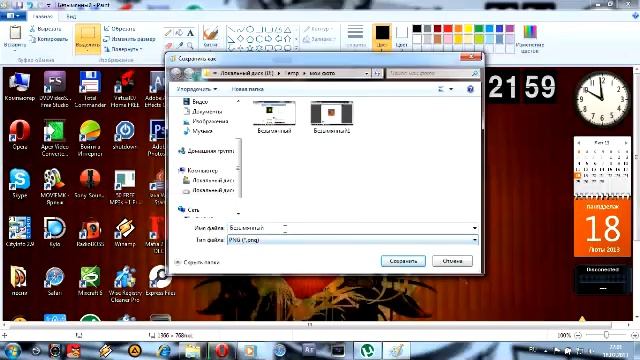Open the view options dropdown arrow in dialog
This screenshot has width=640, height=360.
click(x=451, y=89)
